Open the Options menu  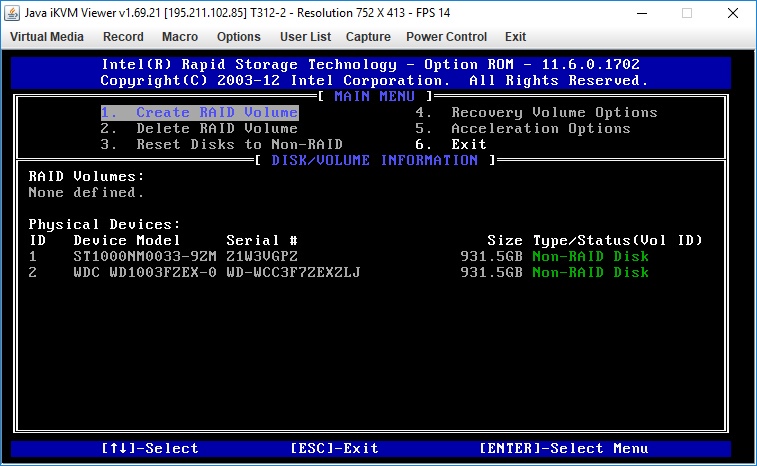238,37
